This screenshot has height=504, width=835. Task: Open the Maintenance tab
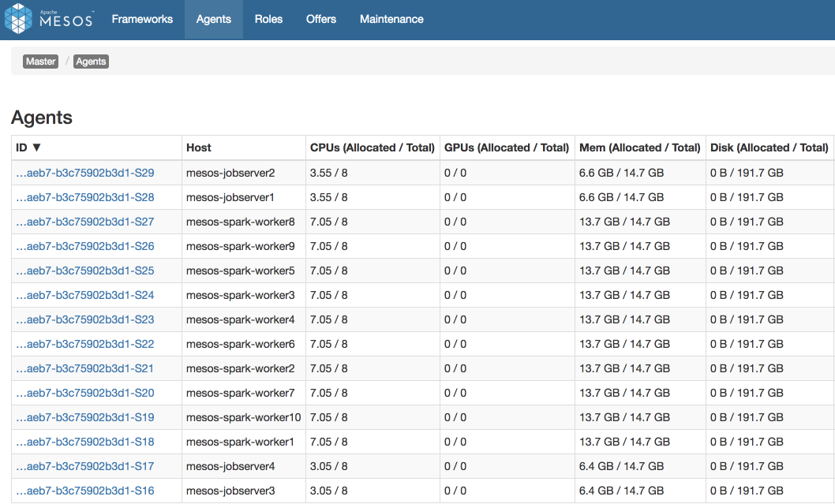click(x=391, y=19)
